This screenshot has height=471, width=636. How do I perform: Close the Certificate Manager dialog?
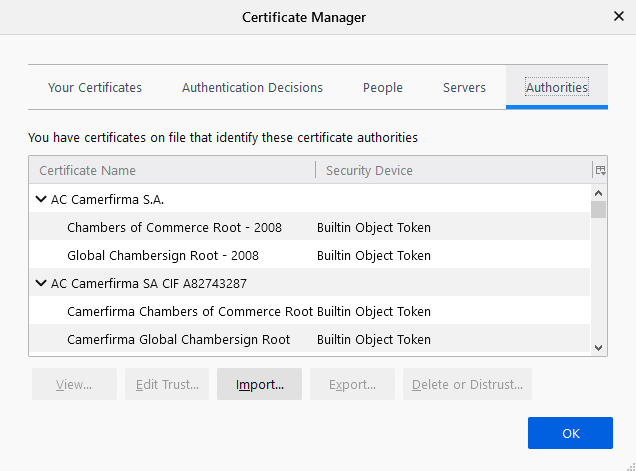coord(617,17)
